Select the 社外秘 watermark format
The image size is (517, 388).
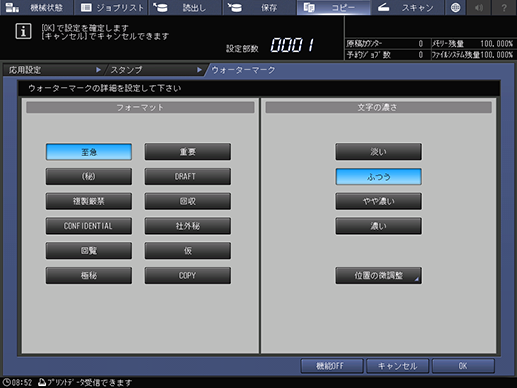pos(188,226)
